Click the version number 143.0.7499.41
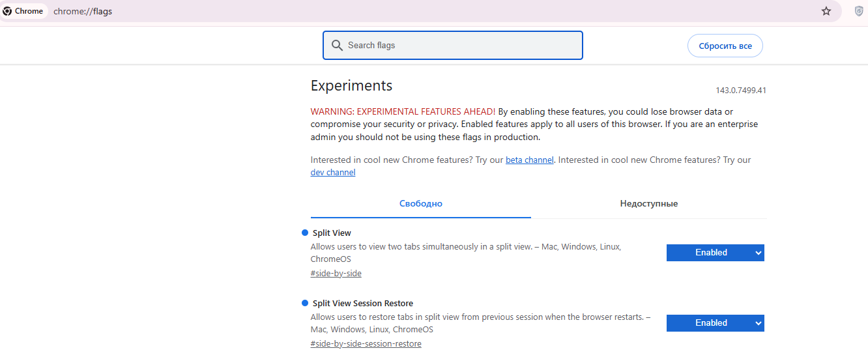Viewport: 868px width, 359px height. pos(740,91)
